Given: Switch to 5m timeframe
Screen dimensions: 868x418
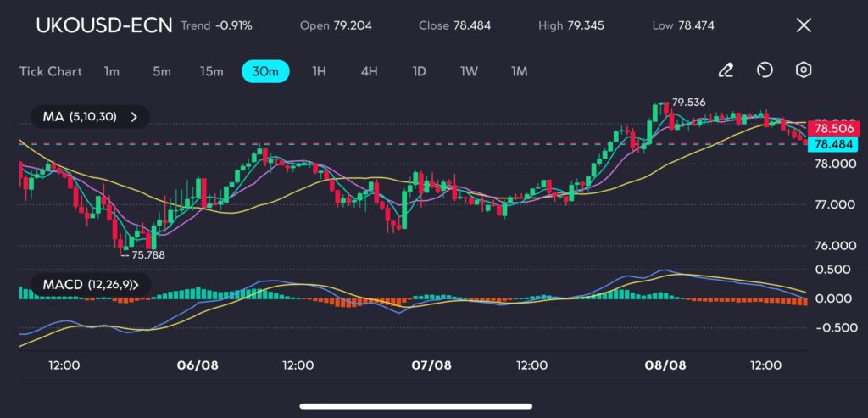Looking at the screenshot, I should pyautogui.click(x=161, y=71).
